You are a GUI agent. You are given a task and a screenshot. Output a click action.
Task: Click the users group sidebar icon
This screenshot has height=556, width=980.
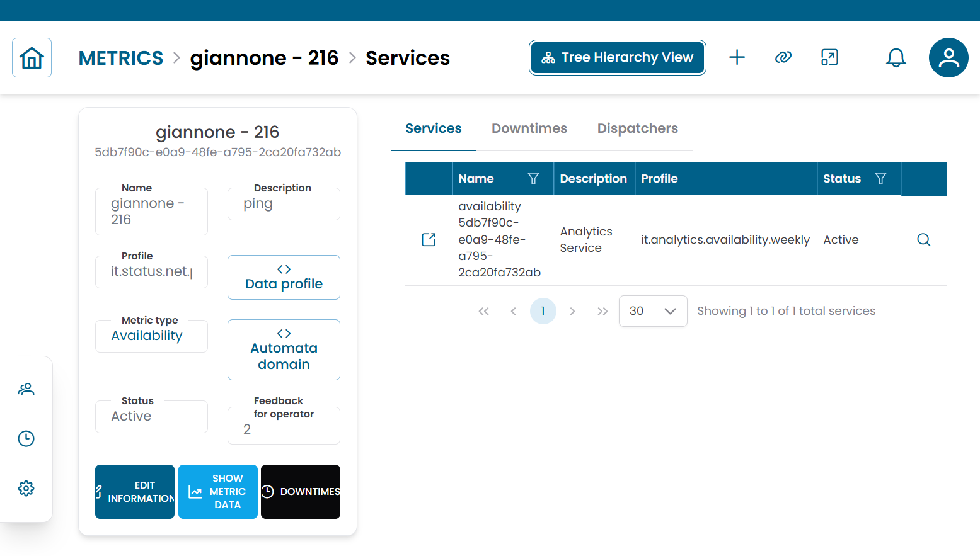click(26, 389)
